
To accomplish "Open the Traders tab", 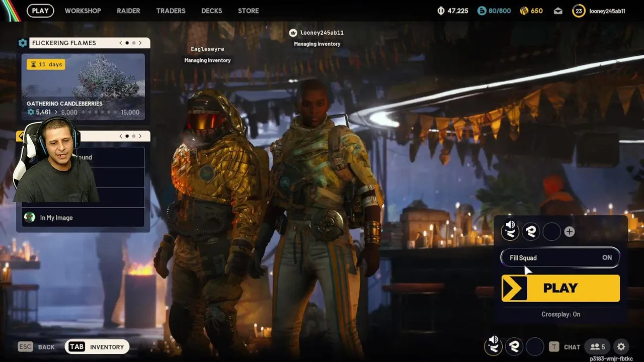I will click(x=171, y=11).
